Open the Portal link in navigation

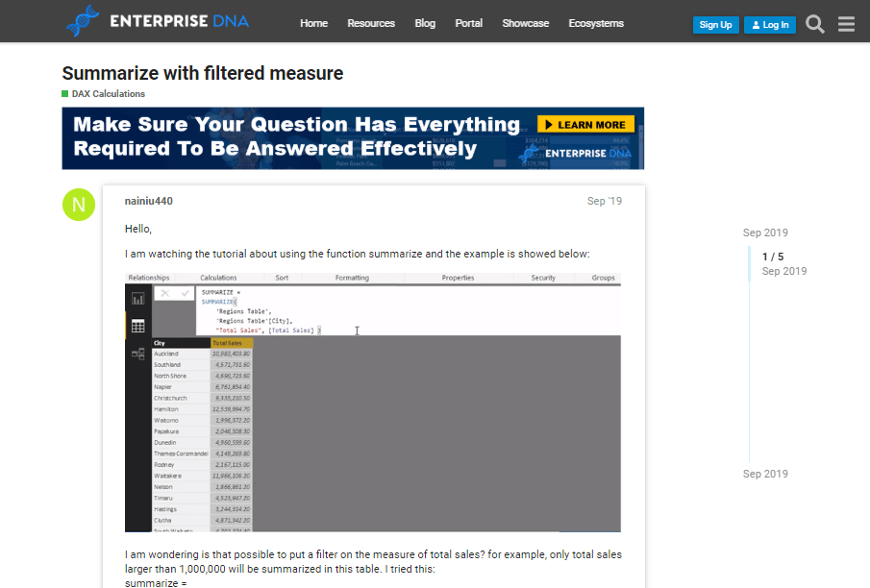(469, 23)
